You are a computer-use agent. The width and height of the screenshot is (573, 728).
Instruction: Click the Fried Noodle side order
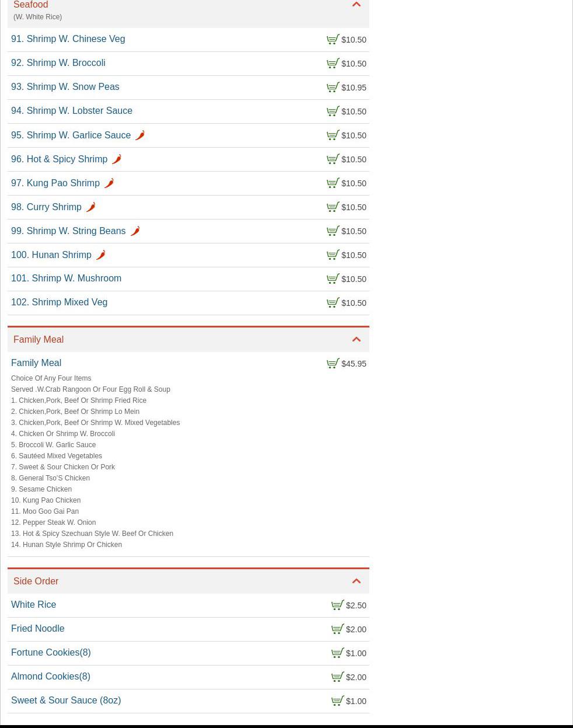pos(38,629)
